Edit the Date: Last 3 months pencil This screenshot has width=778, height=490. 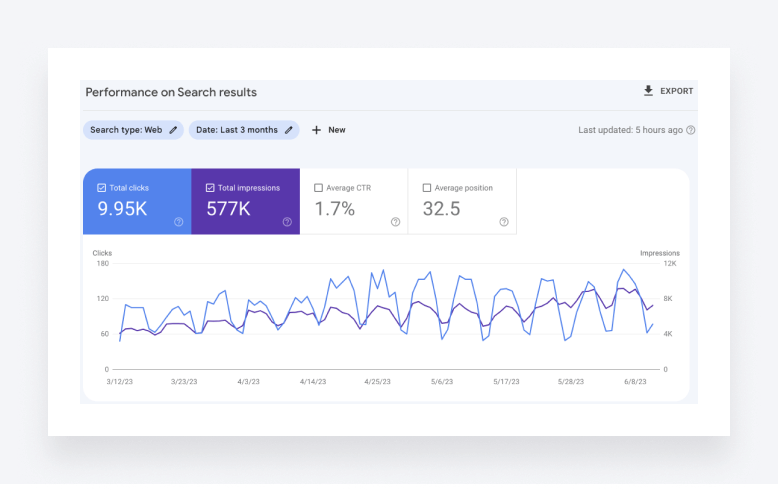pyautogui.click(x=289, y=130)
